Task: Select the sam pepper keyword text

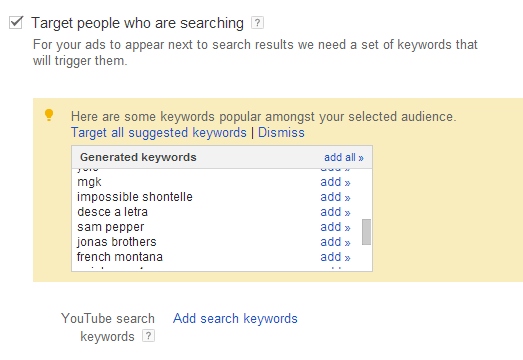Action: coord(111,227)
